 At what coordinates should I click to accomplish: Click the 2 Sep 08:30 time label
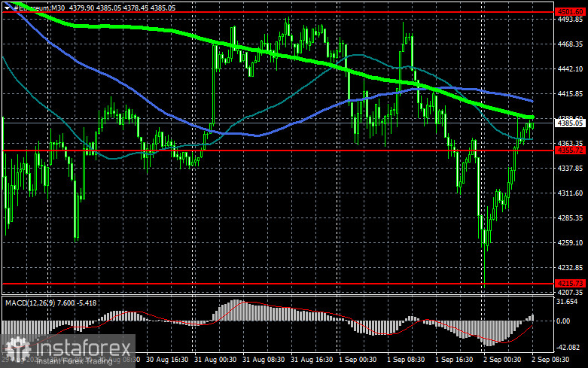click(550, 360)
